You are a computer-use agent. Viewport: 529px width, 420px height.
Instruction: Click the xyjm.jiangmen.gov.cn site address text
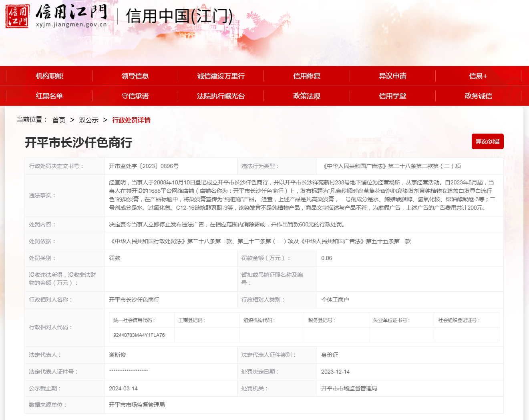click(x=71, y=24)
